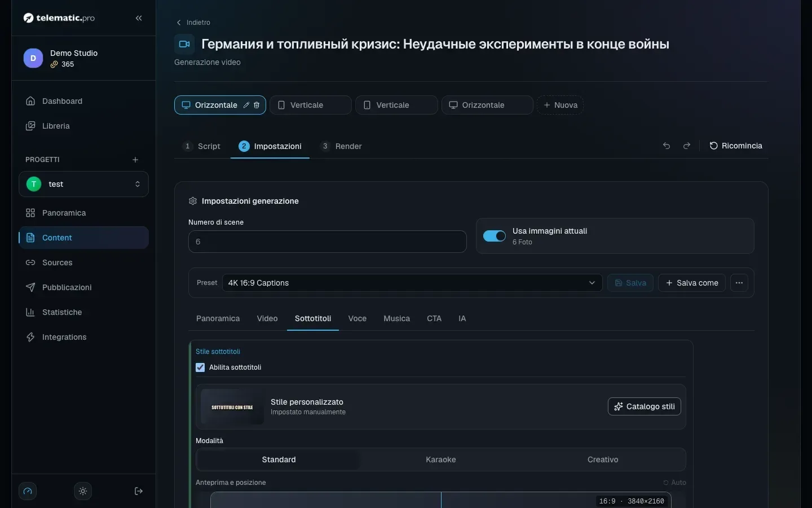Go to Panoramica in the project sidebar
The width and height of the screenshot is (812, 508).
click(x=83, y=213)
